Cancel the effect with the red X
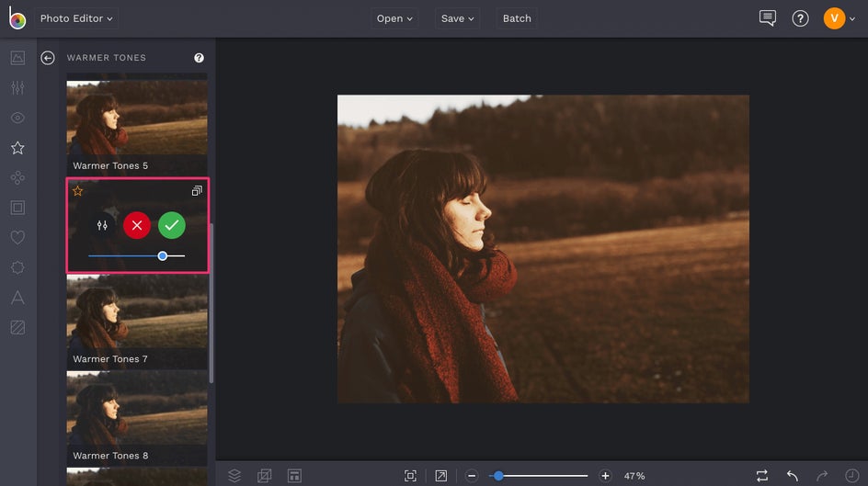Viewport: 868px width, 486px height. tap(137, 225)
